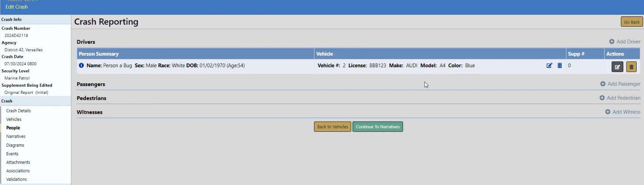Open Attachments in the sidebar
This screenshot has height=185, width=644.
click(x=18, y=162)
